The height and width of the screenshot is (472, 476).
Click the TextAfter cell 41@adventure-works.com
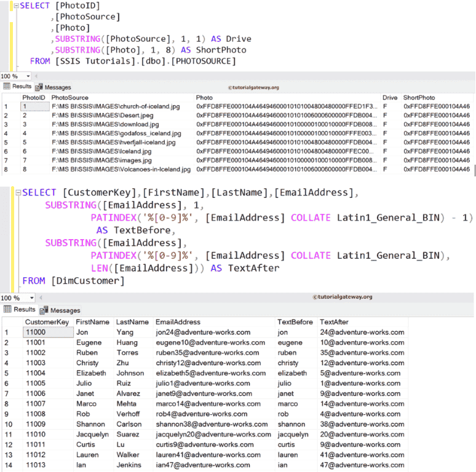pyautogui.click(x=362, y=455)
